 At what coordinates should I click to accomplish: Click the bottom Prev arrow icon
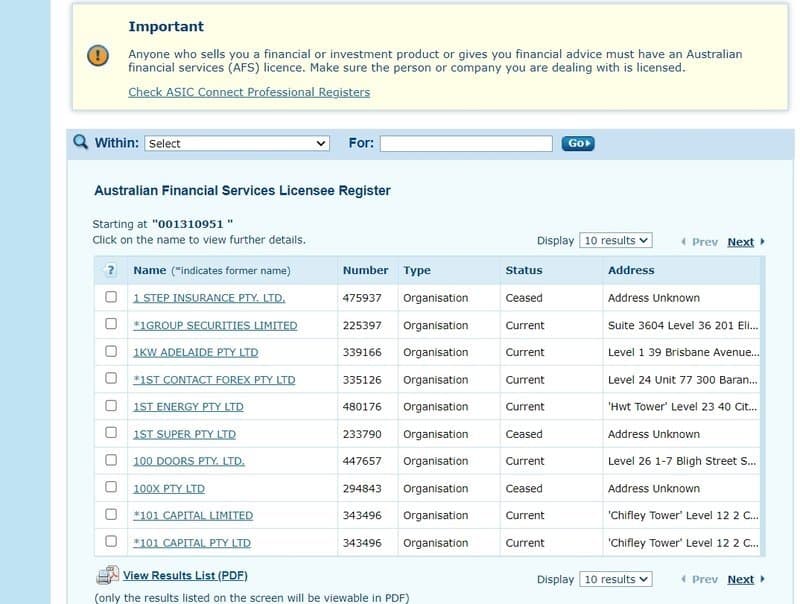point(684,579)
